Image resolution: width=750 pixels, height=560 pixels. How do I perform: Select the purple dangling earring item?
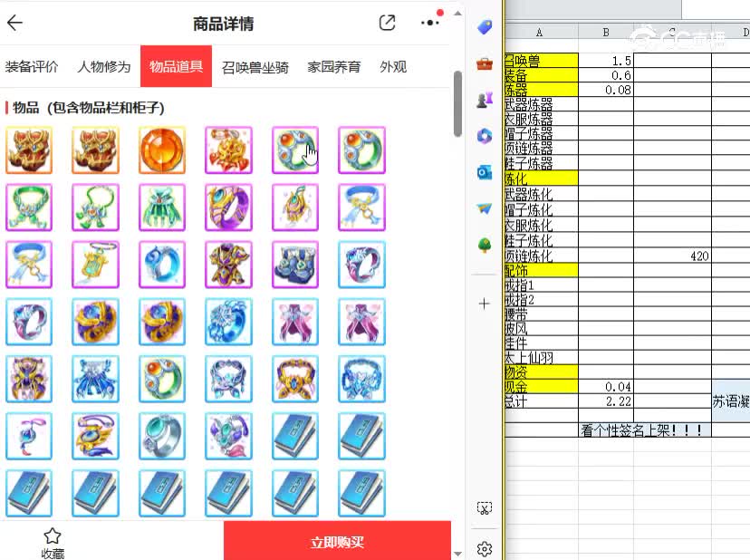click(x=29, y=436)
